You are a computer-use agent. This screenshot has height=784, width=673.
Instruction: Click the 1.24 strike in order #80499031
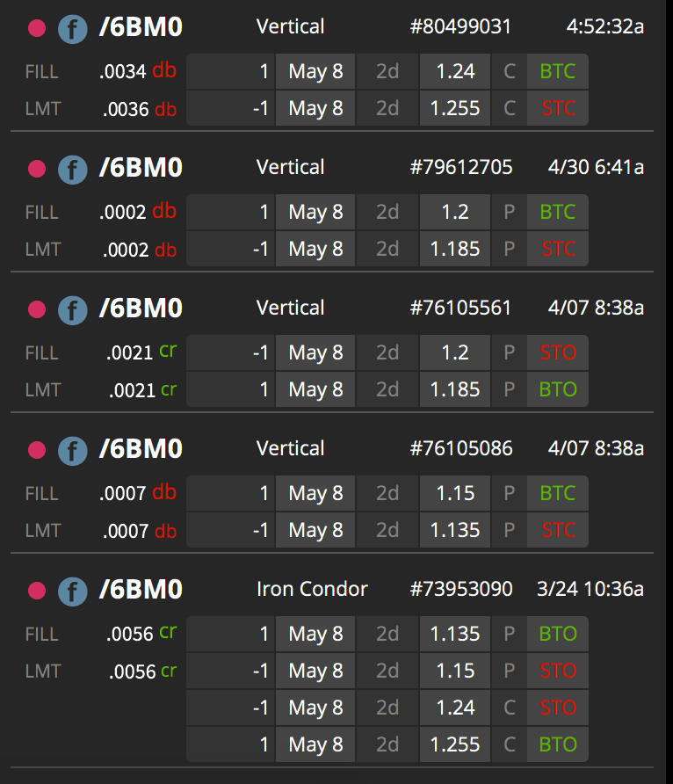455,71
